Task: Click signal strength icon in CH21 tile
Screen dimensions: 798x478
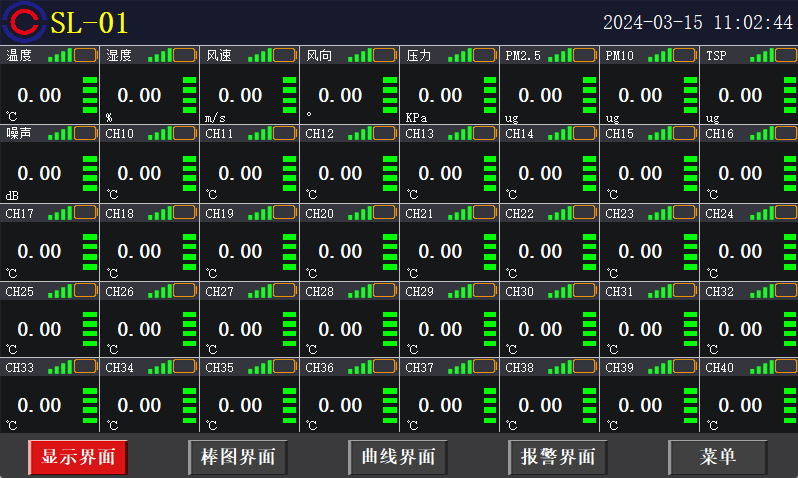Action: (460, 213)
